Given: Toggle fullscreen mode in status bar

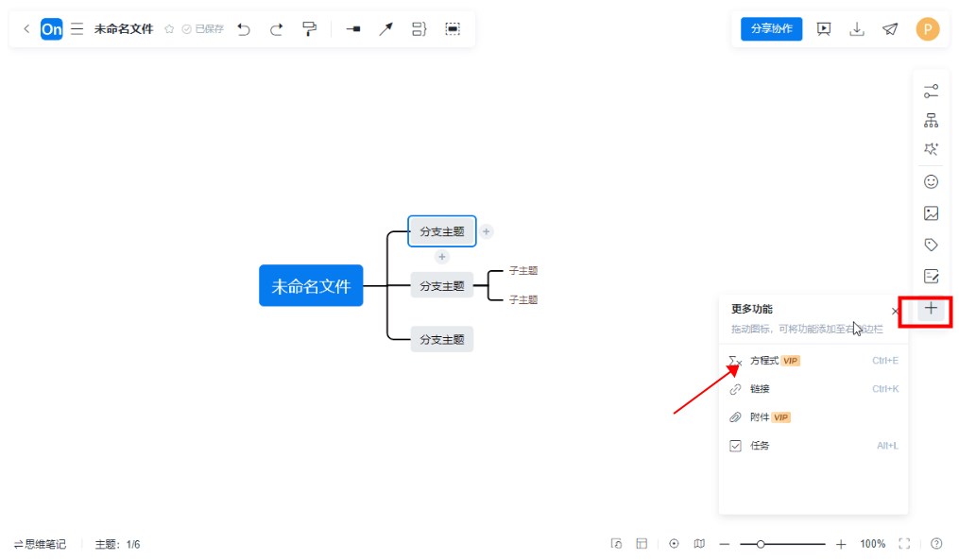Looking at the screenshot, I should [904, 544].
